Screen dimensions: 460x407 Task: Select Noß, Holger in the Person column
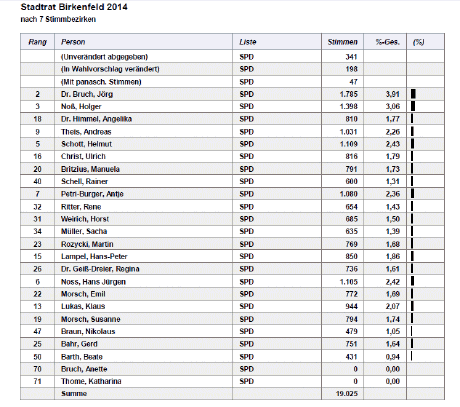(81, 107)
